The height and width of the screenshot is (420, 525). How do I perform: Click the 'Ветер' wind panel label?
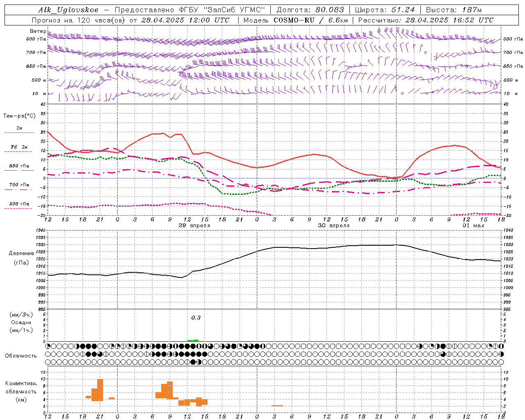[x=38, y=31]
